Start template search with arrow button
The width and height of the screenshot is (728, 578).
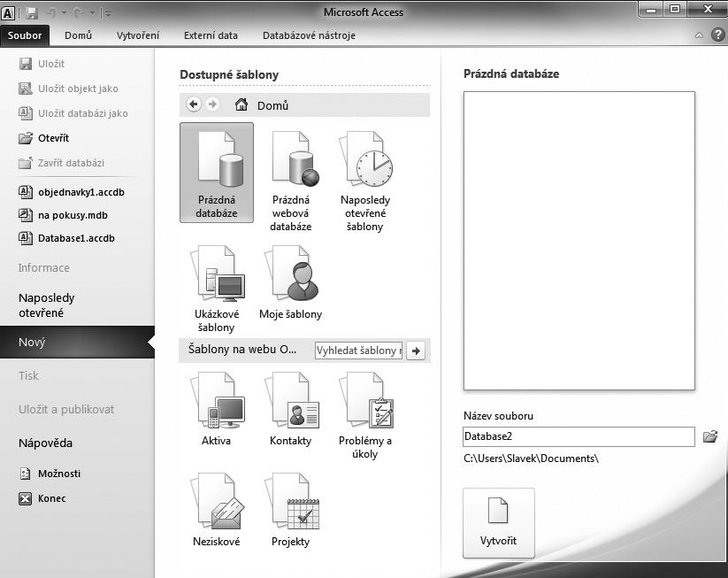click(x=416, y=351)
